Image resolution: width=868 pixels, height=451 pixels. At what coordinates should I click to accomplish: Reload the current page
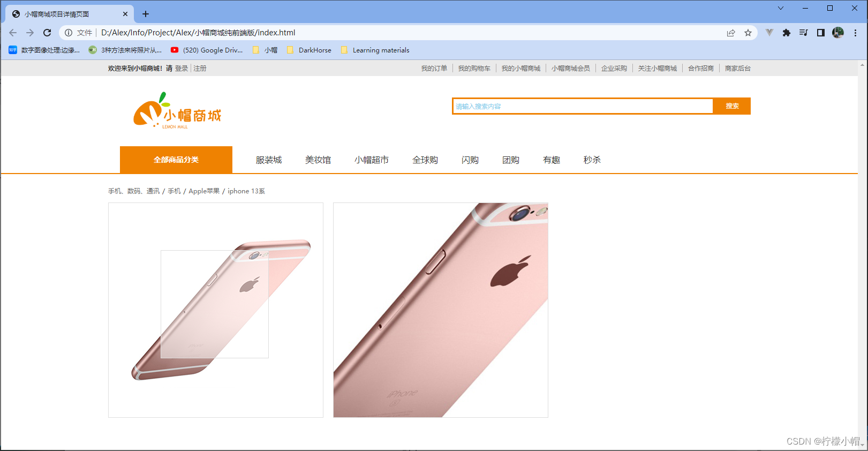(47, 33)
